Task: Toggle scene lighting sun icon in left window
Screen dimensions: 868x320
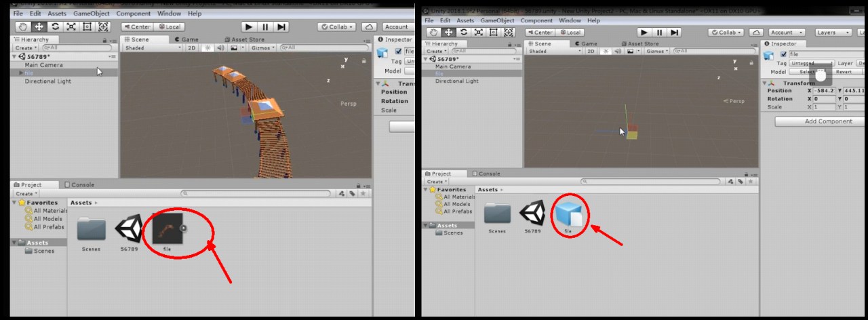Action: coord(208,48)
